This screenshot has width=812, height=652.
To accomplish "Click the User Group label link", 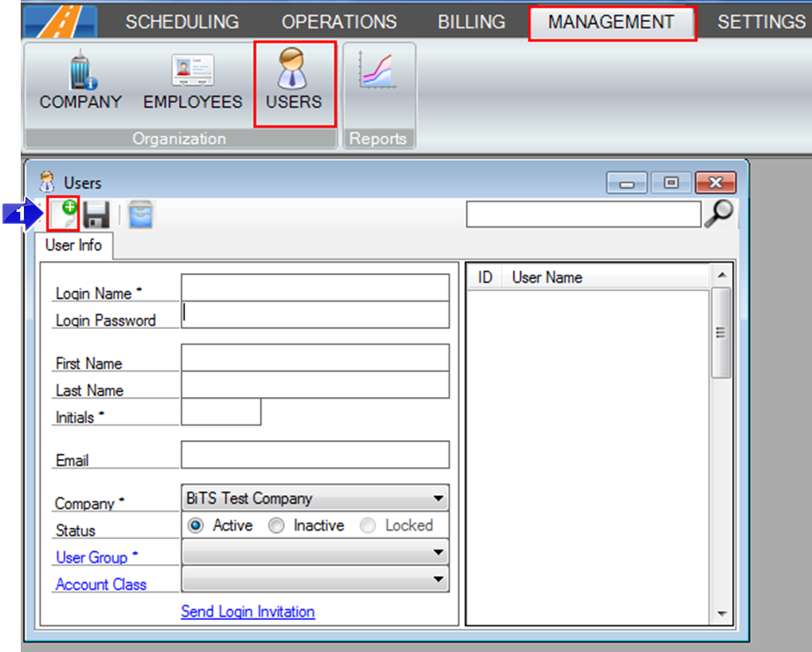I will click(x=91, y=557).
